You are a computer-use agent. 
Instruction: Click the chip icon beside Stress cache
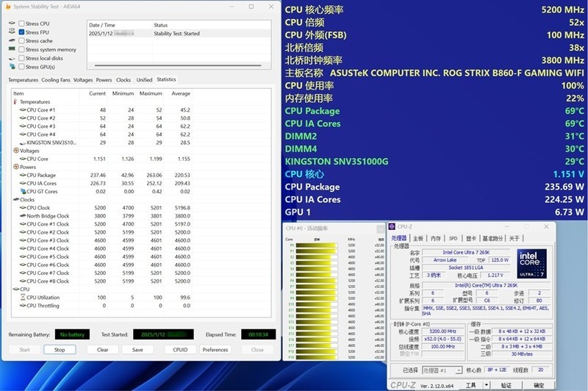click(x=12, y=40)
